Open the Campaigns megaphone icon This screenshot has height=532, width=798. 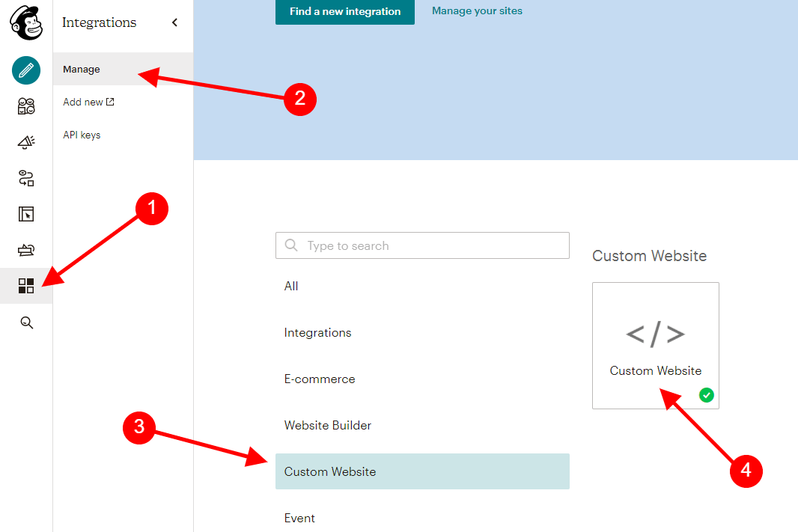(26, 142)
